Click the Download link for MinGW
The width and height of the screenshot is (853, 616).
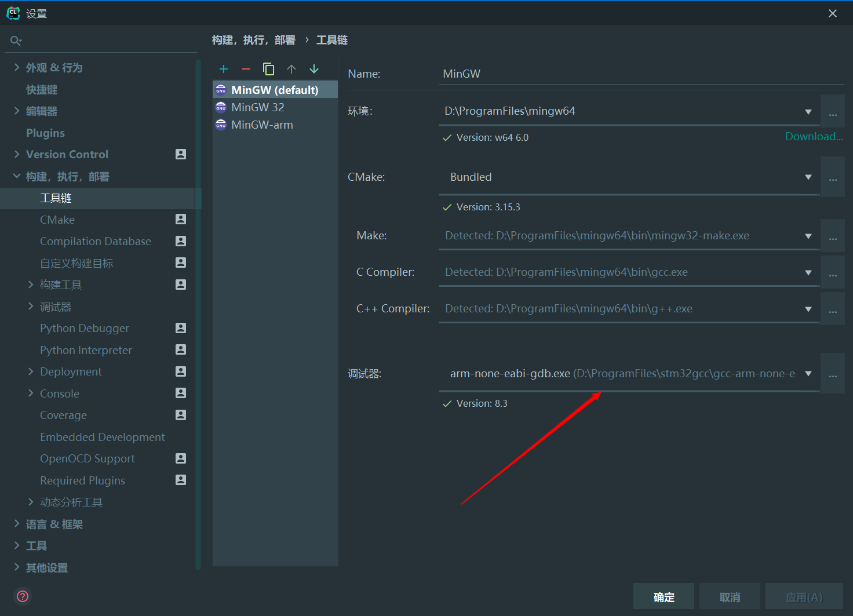pos(814,136)
